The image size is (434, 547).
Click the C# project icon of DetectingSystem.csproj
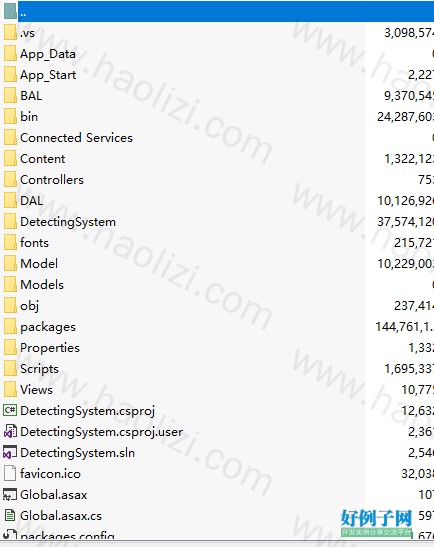pyautogui.click(x=10, y=410)
